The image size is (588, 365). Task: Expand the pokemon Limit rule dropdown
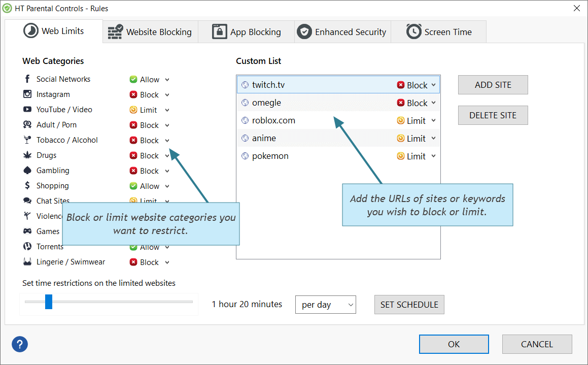coord(433,156)
